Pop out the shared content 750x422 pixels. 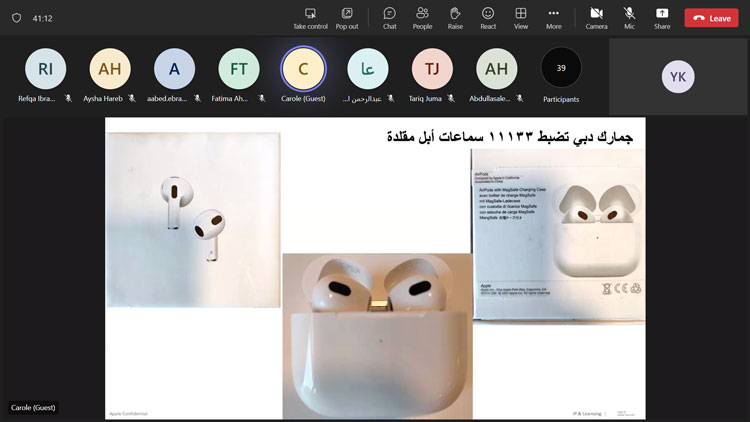347,17
